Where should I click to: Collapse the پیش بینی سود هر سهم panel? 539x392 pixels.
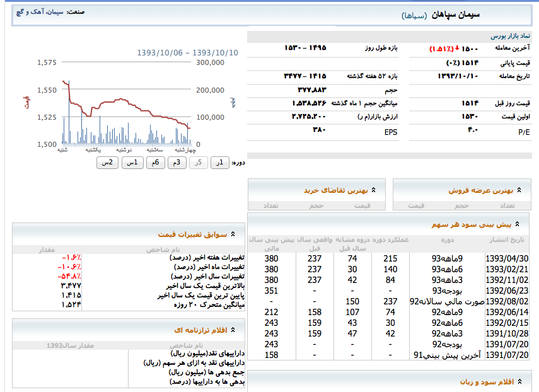click(517, 224)
